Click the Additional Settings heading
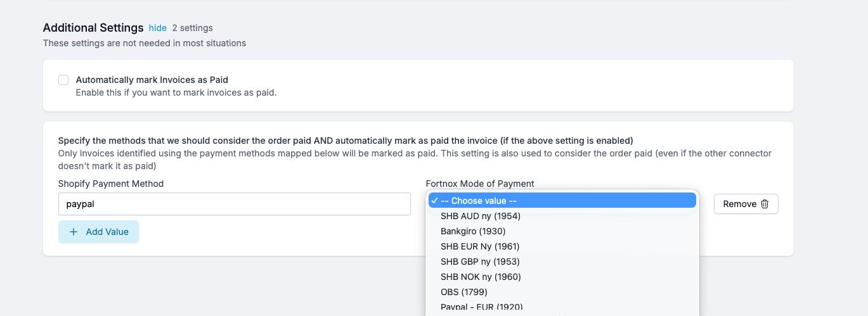This screenshot has width=868, height=316. pos(93,28)
